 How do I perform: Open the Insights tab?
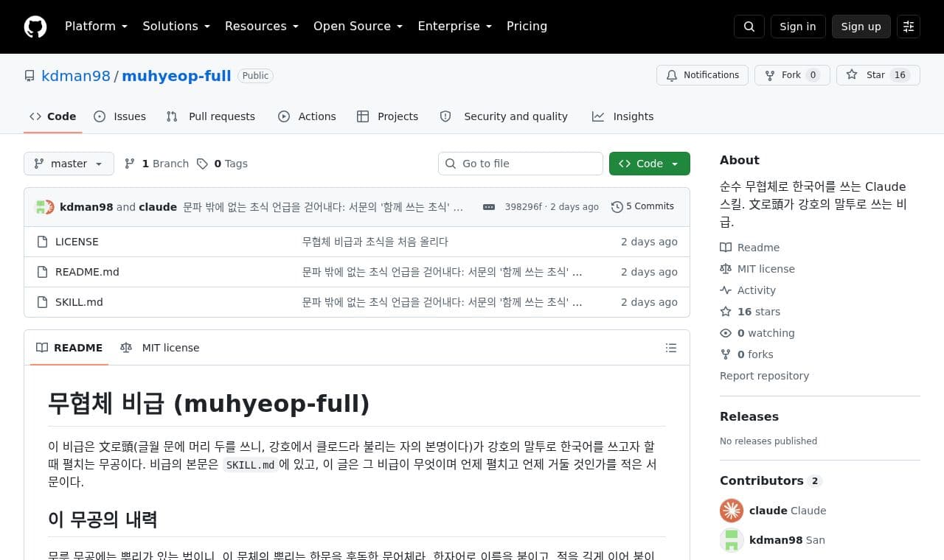tap(622, 116)
